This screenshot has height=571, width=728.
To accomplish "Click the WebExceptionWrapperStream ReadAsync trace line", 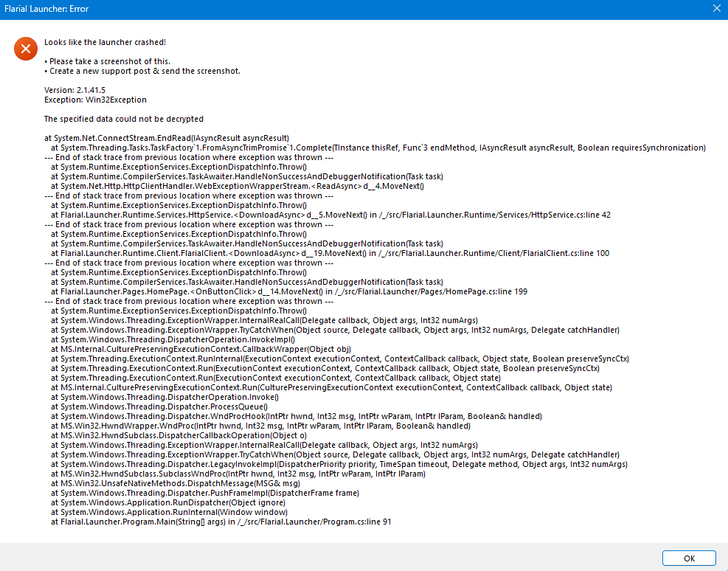I will pyautogui.click(x=238, y=186).
